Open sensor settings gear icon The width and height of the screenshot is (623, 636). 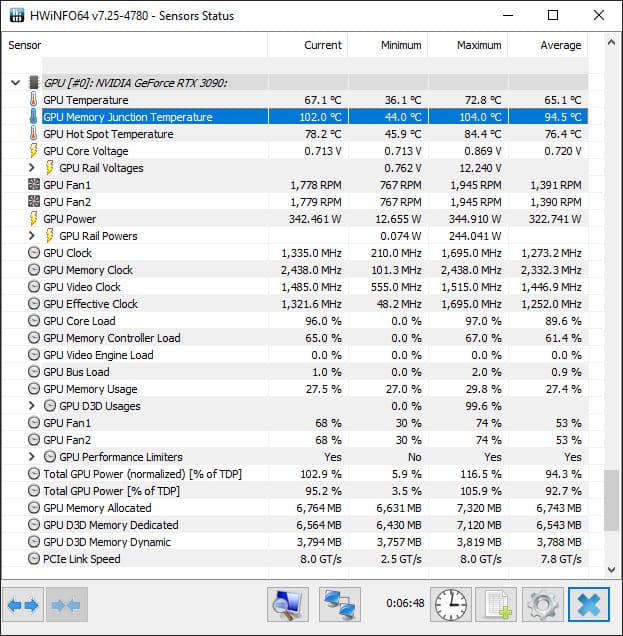click(543, 604)
